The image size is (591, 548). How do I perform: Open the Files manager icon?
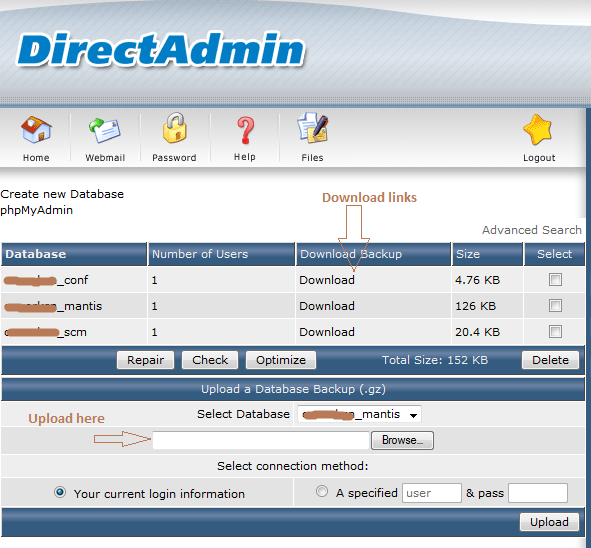[312, 128]
